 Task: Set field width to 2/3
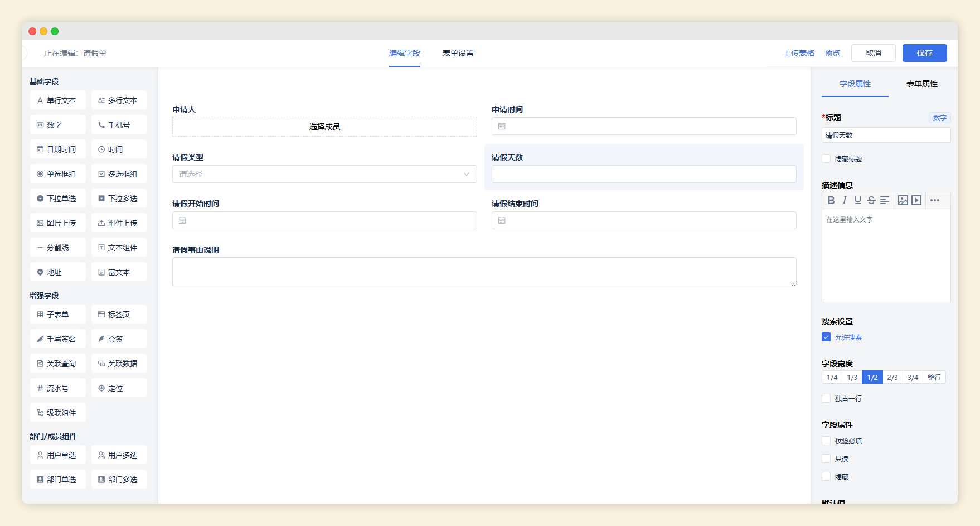[x=892, y=378]
